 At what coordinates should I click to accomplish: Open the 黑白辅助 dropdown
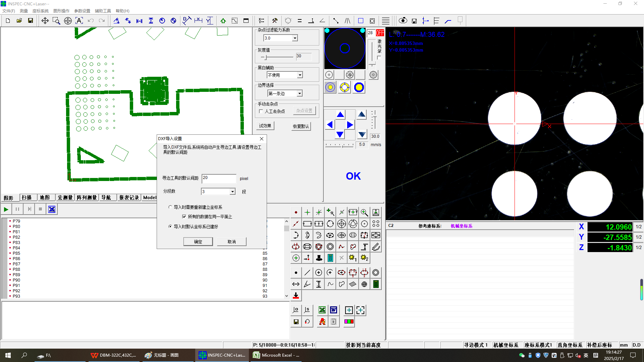tap(300, 75)
